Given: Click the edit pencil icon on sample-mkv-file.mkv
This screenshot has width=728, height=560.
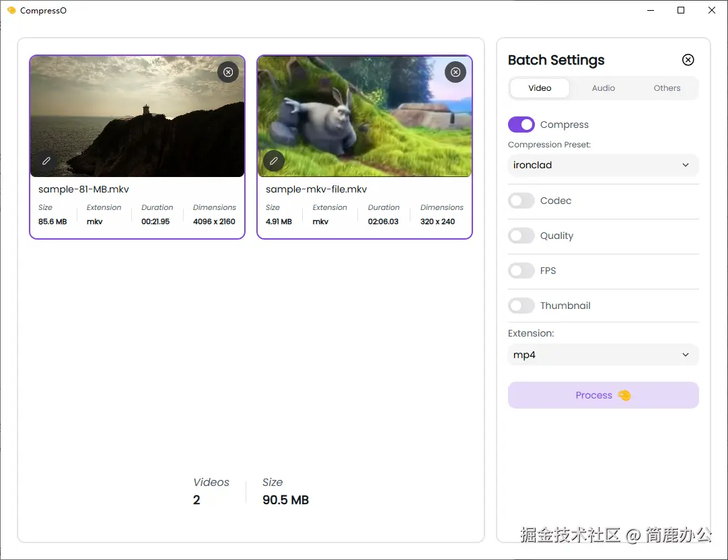Looking at the screenshot, I should coord(273,160).
